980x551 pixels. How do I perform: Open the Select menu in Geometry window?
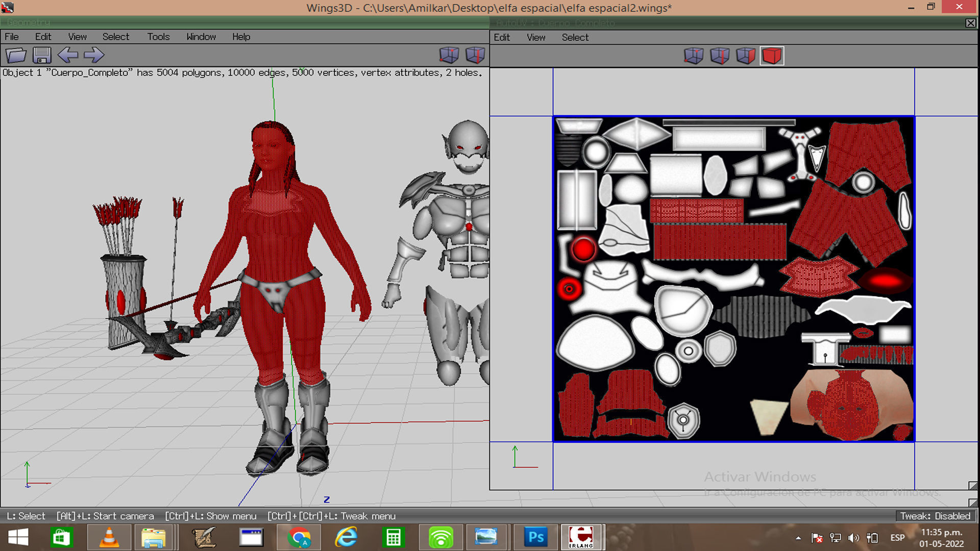[116, 37]
